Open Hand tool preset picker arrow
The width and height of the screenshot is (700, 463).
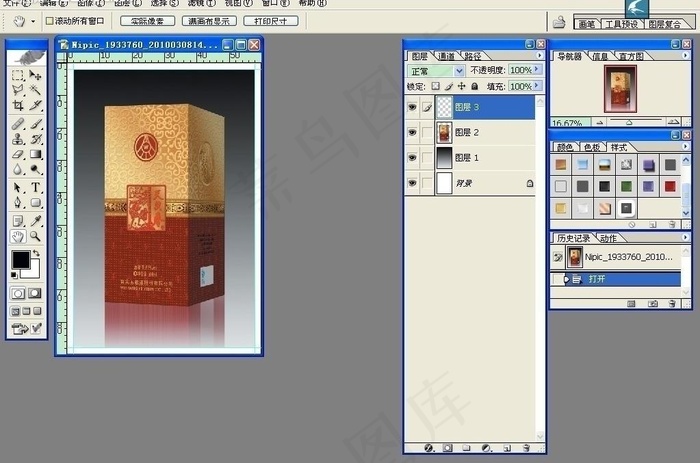point(33,21)
